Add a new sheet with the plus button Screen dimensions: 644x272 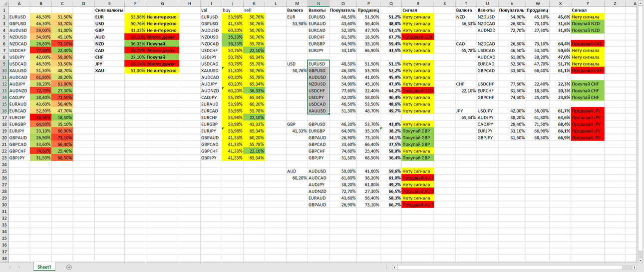[69, 267]
